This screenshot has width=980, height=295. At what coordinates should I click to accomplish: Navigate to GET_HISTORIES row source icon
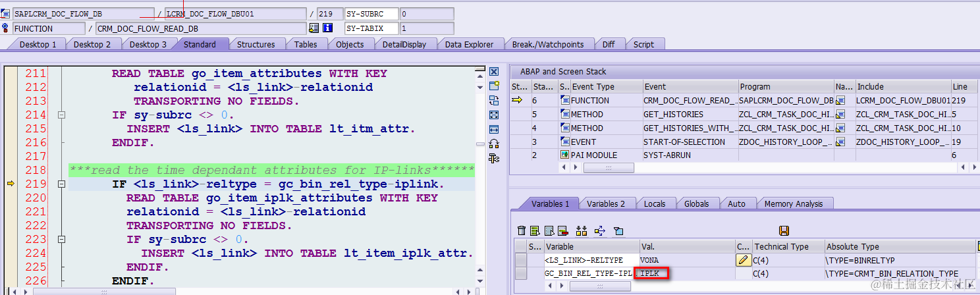click(x=840, y=115)
